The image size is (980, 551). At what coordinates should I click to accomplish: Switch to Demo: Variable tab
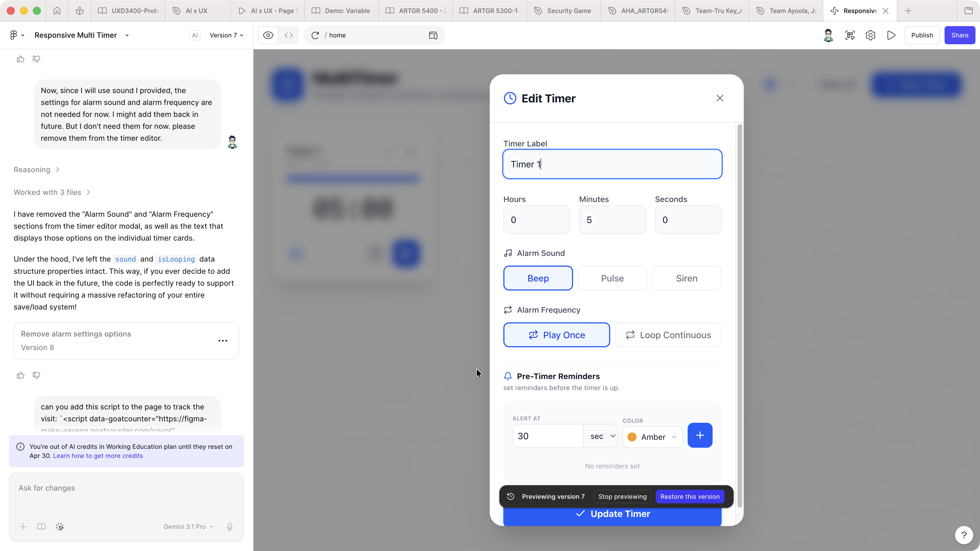(342, 11)
